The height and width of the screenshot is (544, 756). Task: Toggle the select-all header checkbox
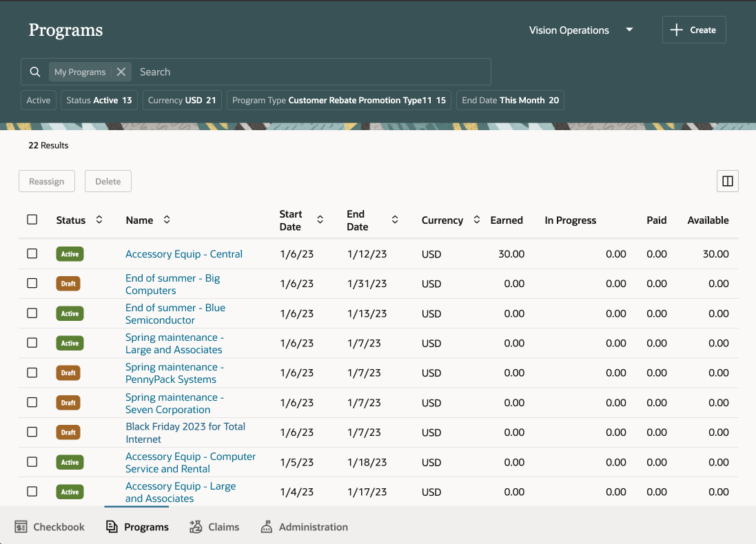click(32, 220)
